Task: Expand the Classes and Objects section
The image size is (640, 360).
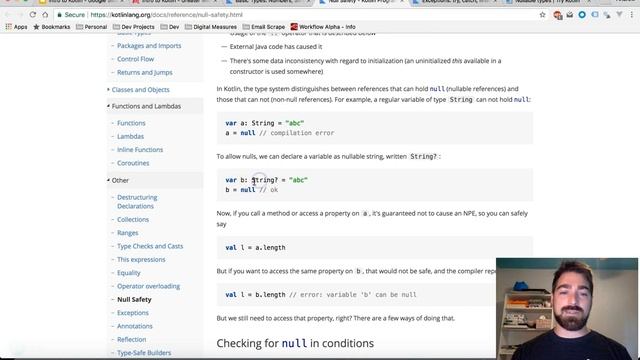Action: pos(140,89)
